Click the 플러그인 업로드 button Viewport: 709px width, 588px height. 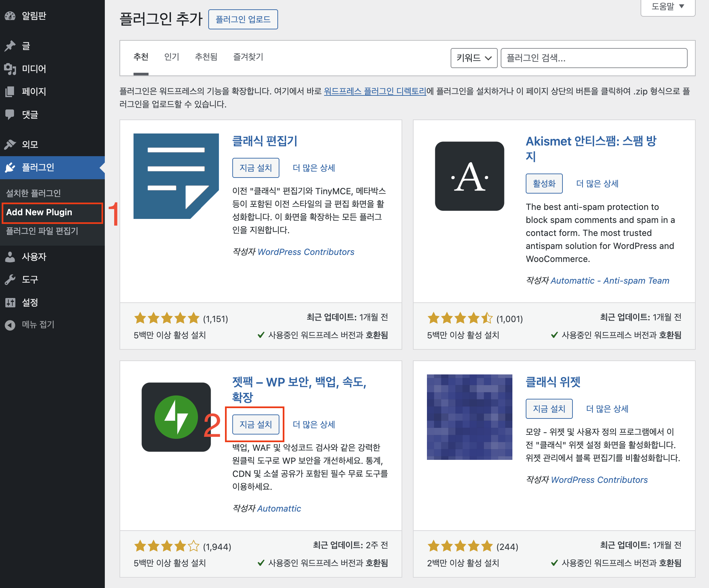[243, 19]
